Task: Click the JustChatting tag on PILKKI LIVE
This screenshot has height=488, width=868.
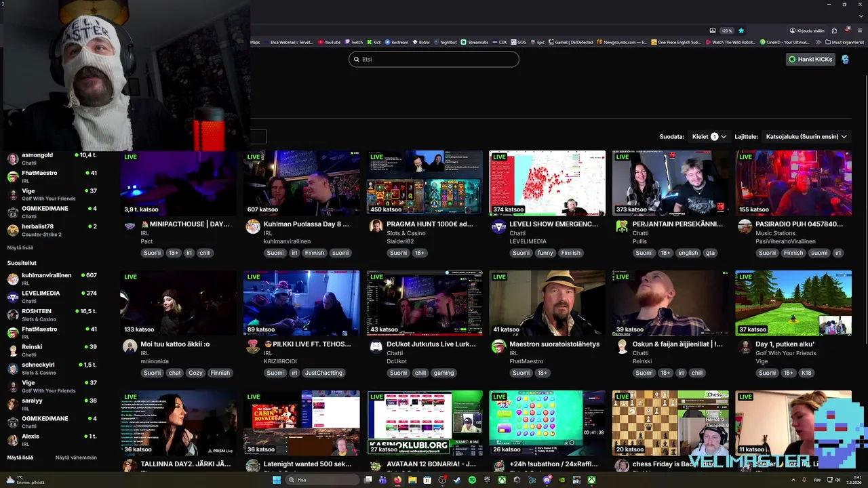Action: 323,373
